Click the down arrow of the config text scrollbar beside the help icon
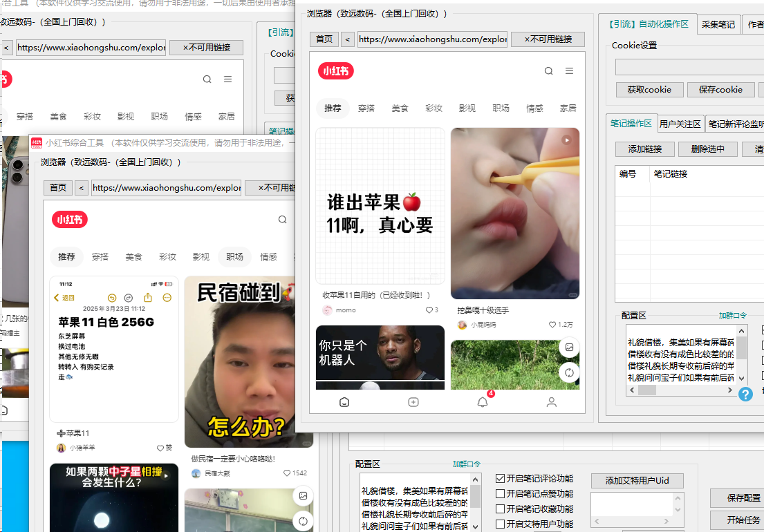 [x=742, y=378]
